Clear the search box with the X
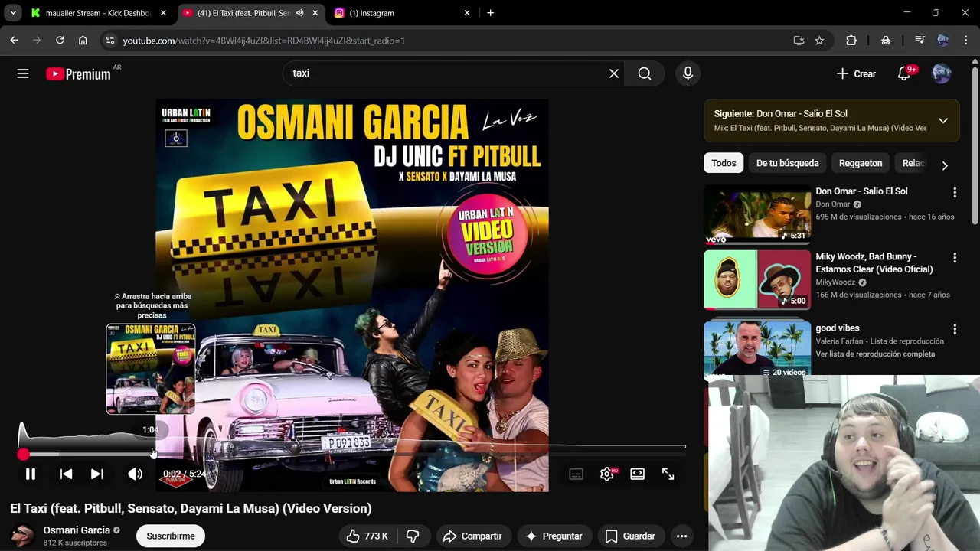The height and width of the screenshot is (551, 980). 614,73
